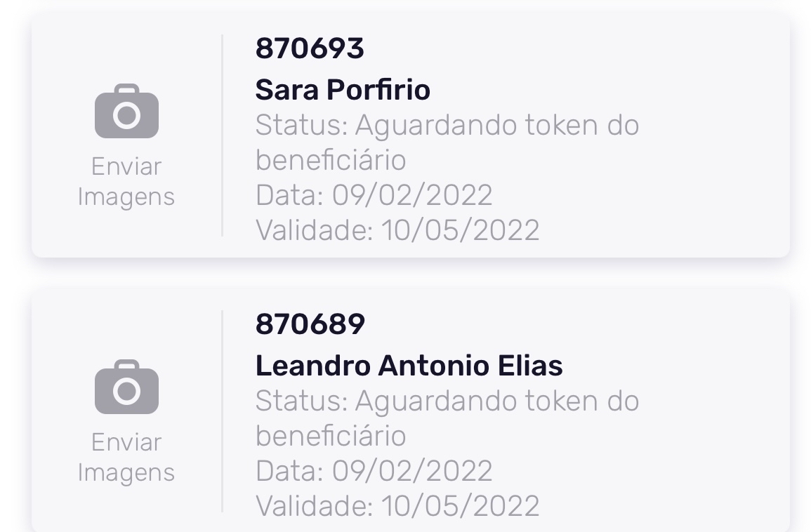Tap the camera icon for Leandro Antonio Elias
Image resolution: width=811 pixels, height=532 pixels.
click(126, 387)
